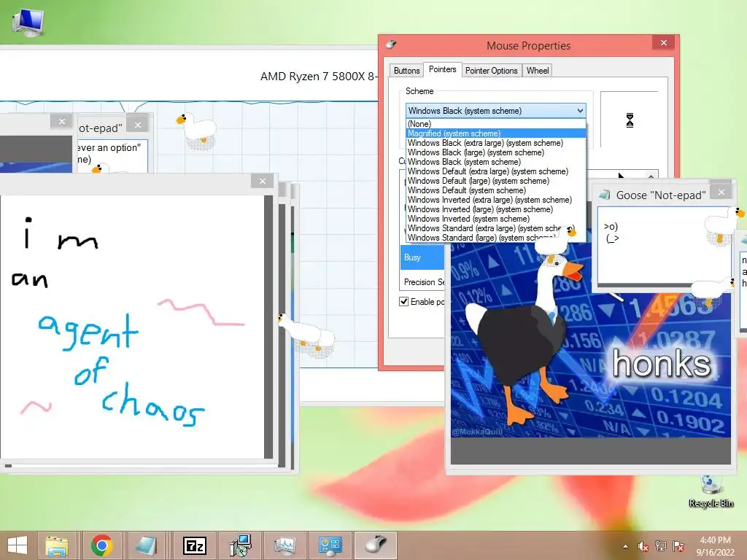Image resolution: width=747 pixels, height=560 pixels.
Task: Open the Recycle Bin desktop icon
Action: click(x=711, y=491)
